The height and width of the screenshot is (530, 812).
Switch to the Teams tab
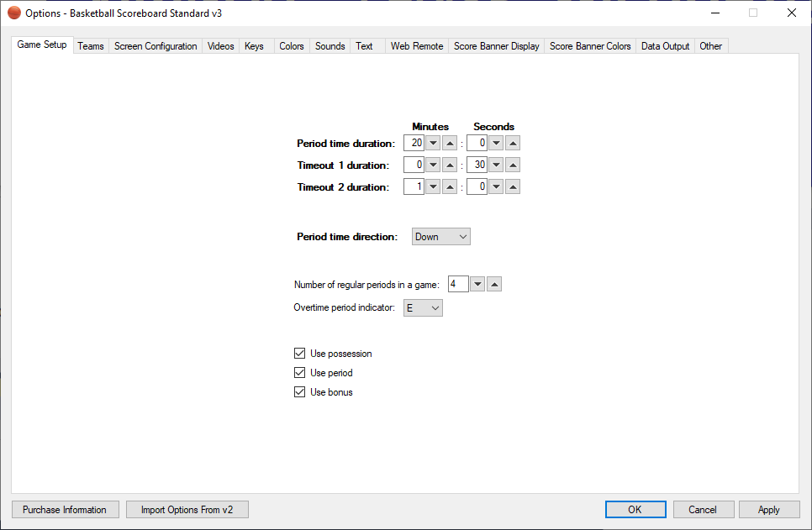pos(91,46)
